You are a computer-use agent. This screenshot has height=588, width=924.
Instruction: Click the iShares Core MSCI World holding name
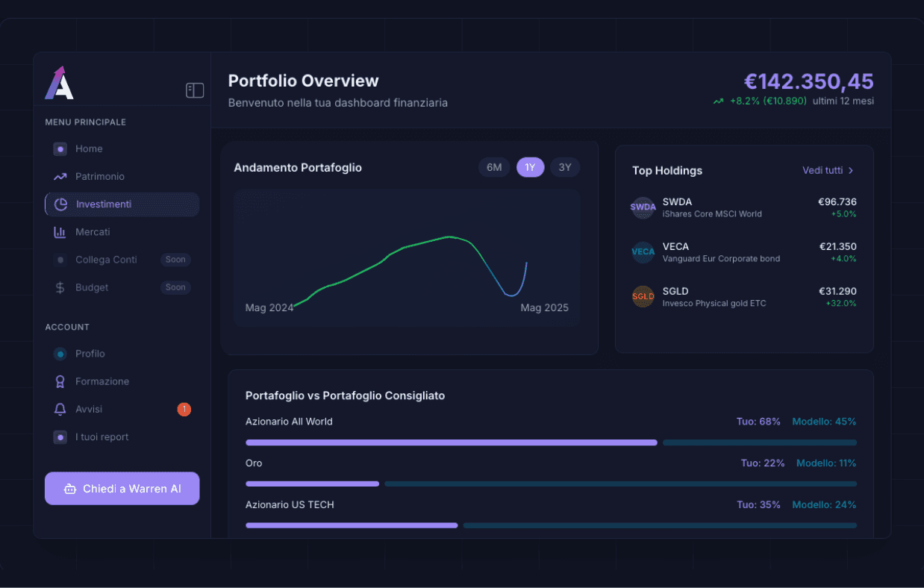tap(712, 214)
